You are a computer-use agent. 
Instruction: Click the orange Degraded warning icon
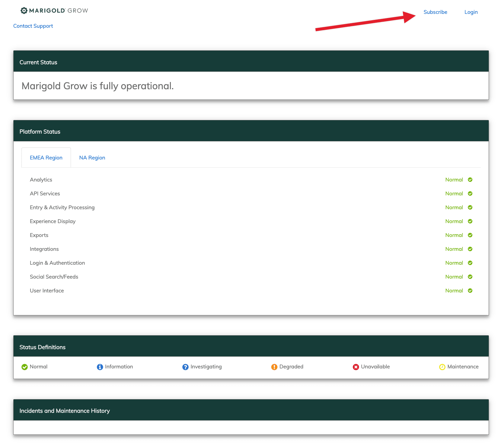pos(274,367)
